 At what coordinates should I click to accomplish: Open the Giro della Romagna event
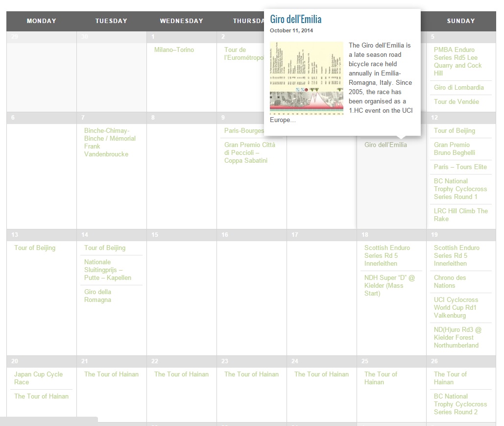(x=97, y=296)
